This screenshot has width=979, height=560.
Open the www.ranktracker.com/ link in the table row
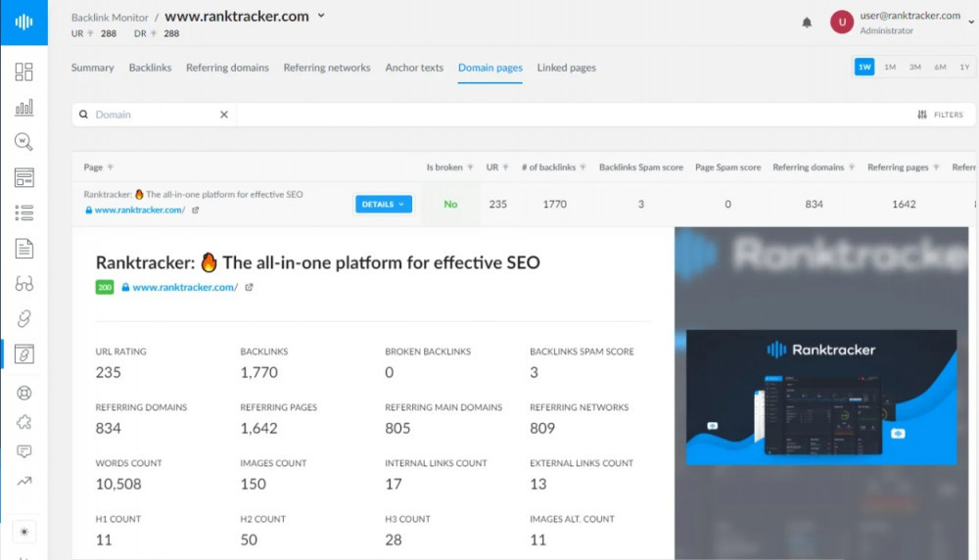pos(140,210)
